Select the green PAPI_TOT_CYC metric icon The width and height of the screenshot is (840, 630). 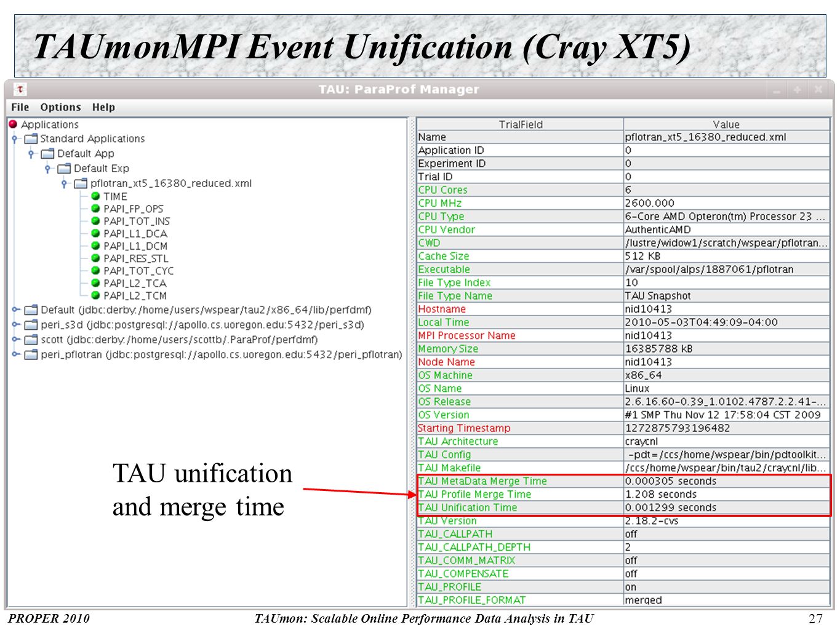click(95, 270)
